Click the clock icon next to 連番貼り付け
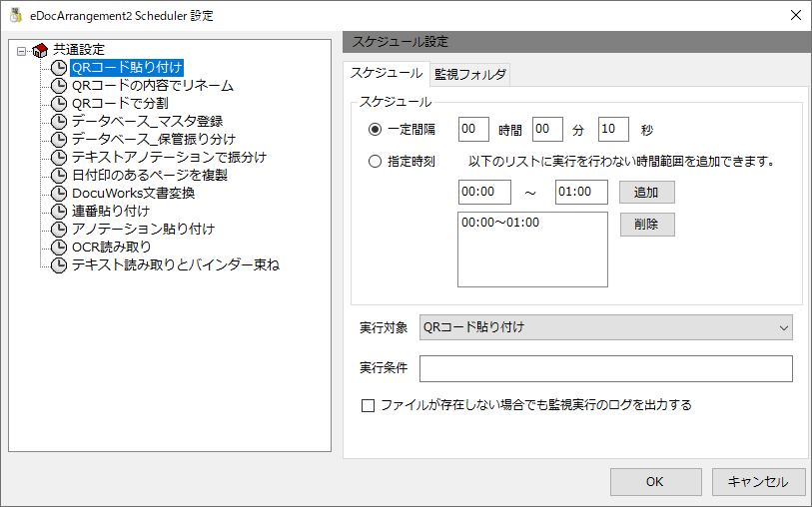The width and height of the screenshot is (812, 507). 59,211
